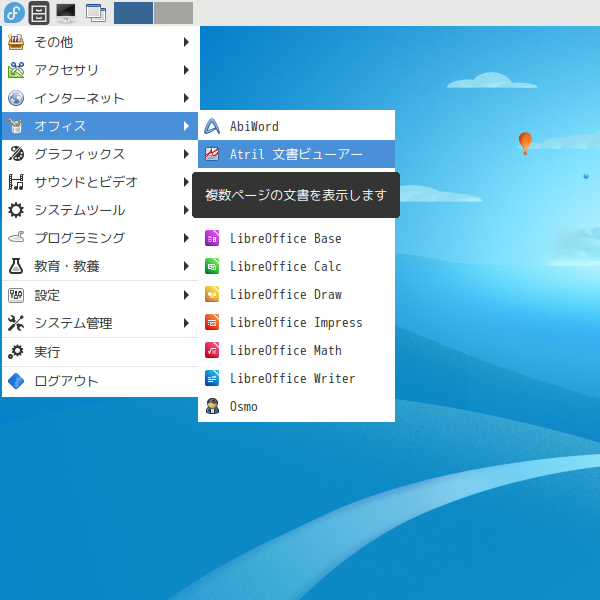Launch the file manager panel icon
The height and width of the screenshot is (600, 600).
(39, 13)
